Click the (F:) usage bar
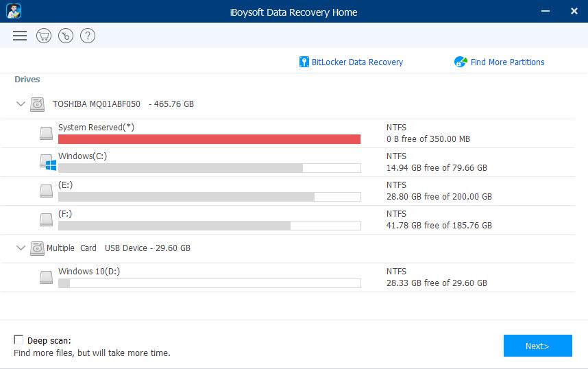The height and width of the screenshot is (369, 588). pyautogui.click(x=209, y=226)
